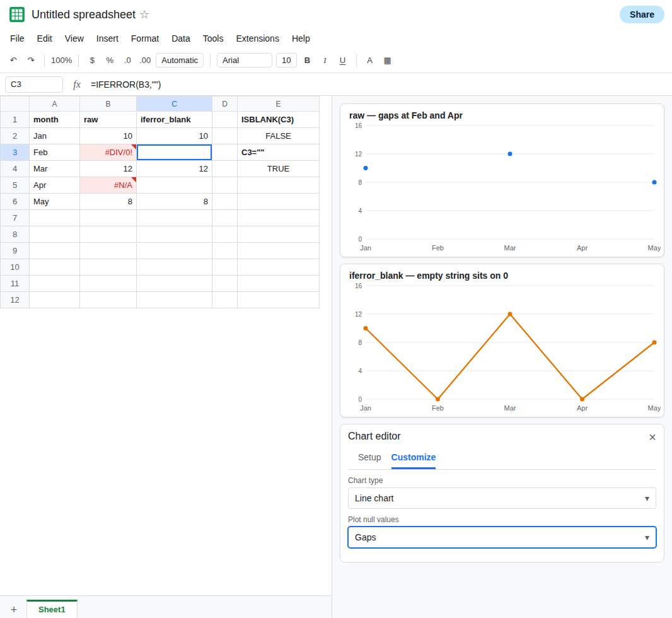The image size is (672, 618).
Task: Click the formula bar input
Action: [x=377, y=85]
